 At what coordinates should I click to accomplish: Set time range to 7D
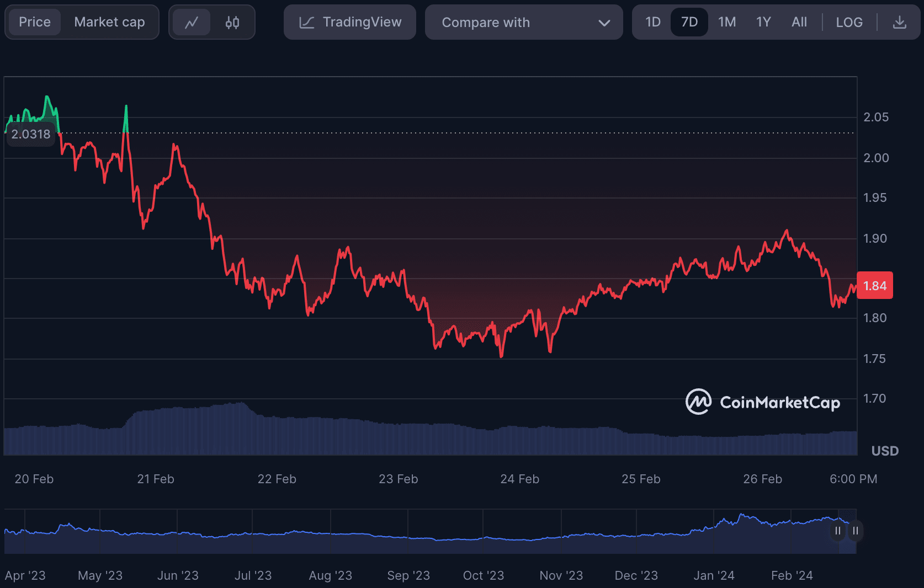click(x=689, y=22)
